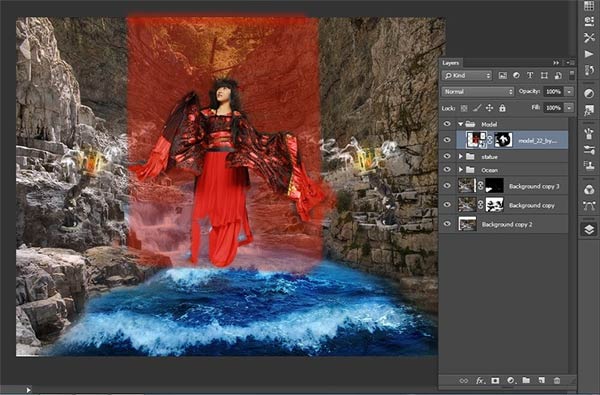Add a layer style via fx icon

(480, 380)
